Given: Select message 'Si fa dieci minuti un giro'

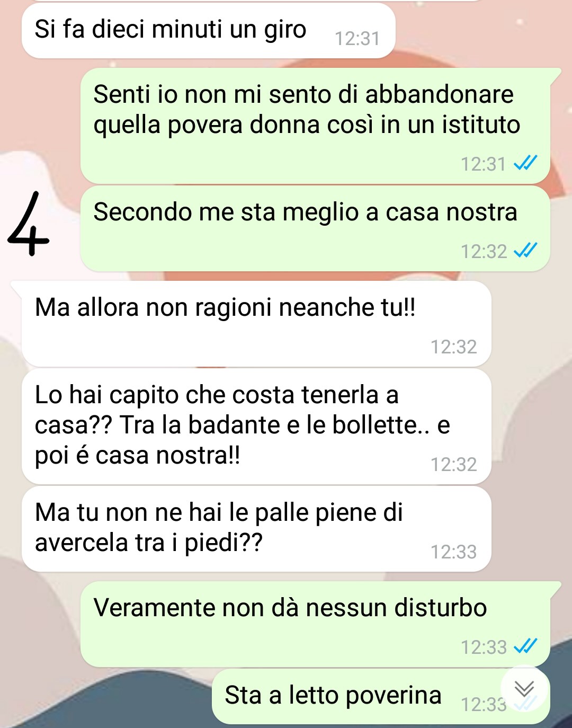Looking at the screenshot, I should (x=209, y=31).
